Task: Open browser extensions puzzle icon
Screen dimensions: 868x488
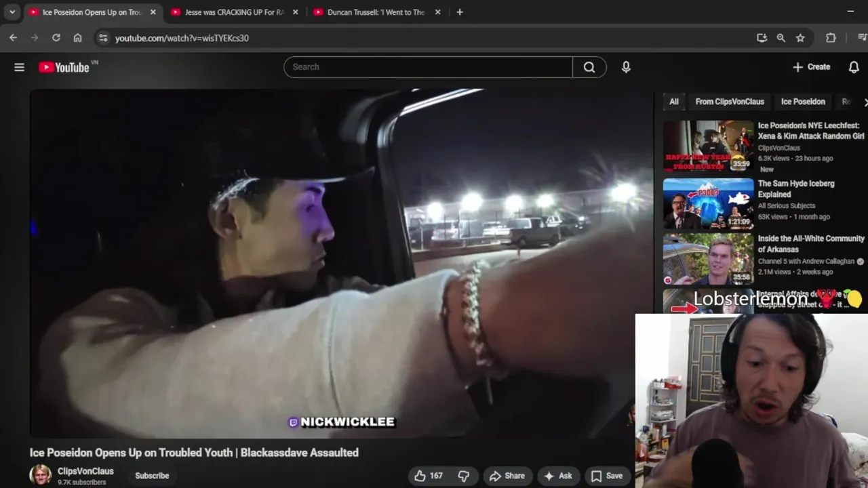Action: click(x=831, y=38)
